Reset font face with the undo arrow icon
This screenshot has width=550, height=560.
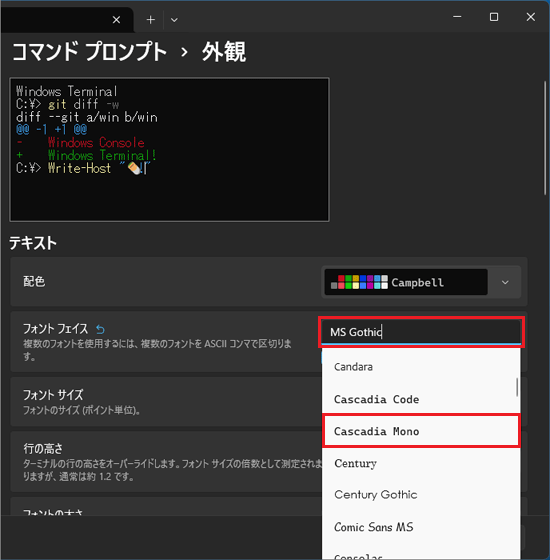(x=100, y=329)
